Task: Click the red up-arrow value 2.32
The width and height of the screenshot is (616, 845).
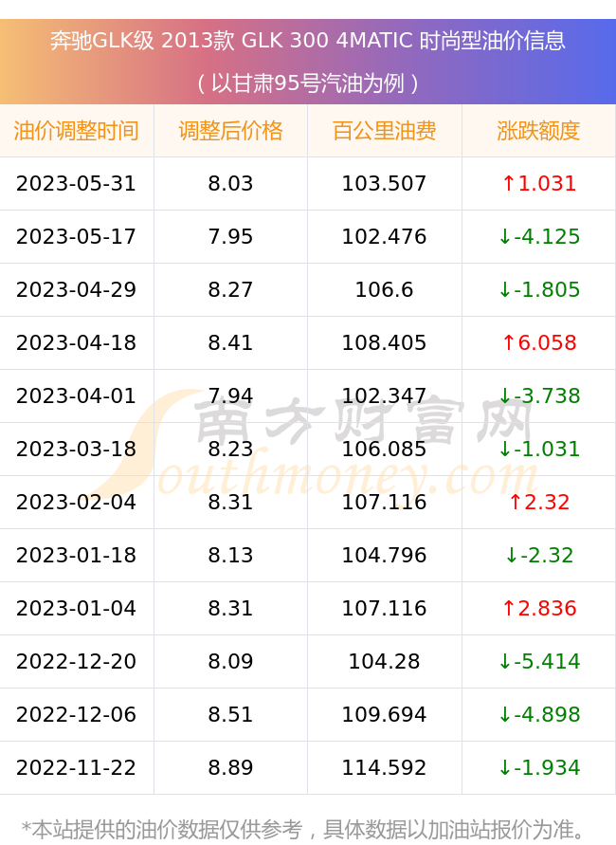Action: point(539,503)
